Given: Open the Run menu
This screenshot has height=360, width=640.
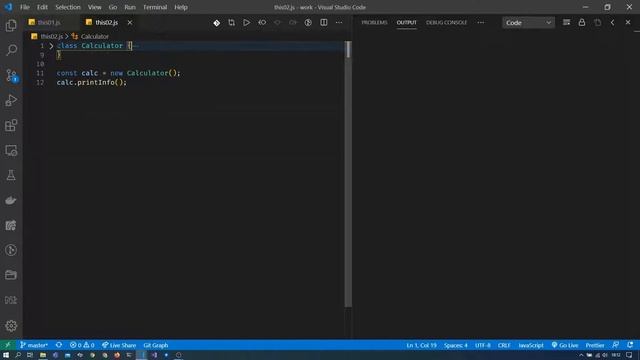Looking at the screenshot, I should (x=130, y=7).
